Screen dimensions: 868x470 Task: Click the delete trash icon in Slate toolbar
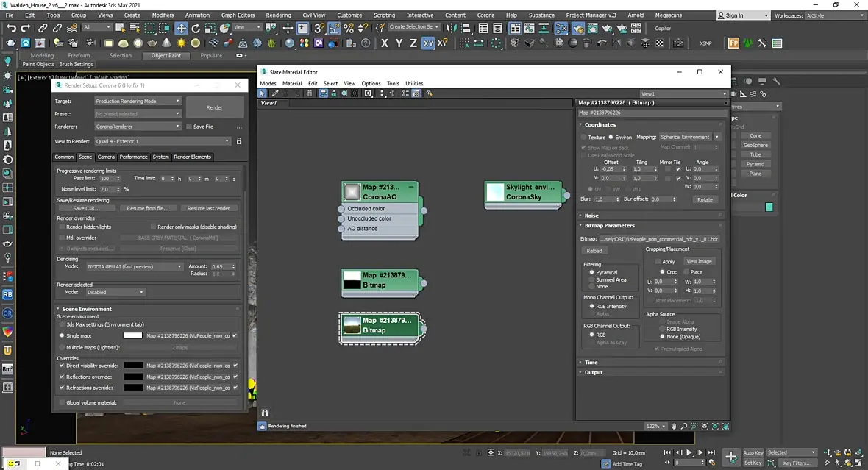[310, 93]
